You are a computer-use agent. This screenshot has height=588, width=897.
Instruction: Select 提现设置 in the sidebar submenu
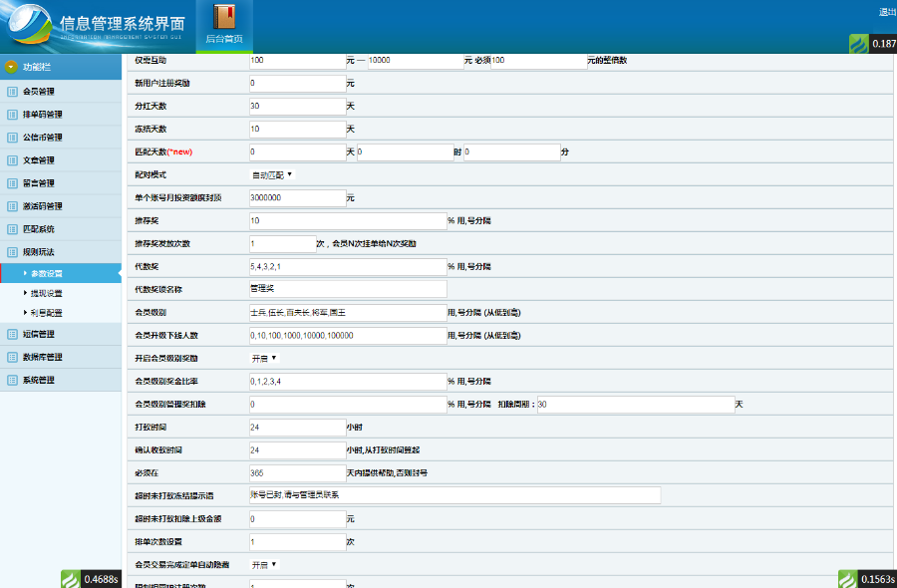click(47, 293)
